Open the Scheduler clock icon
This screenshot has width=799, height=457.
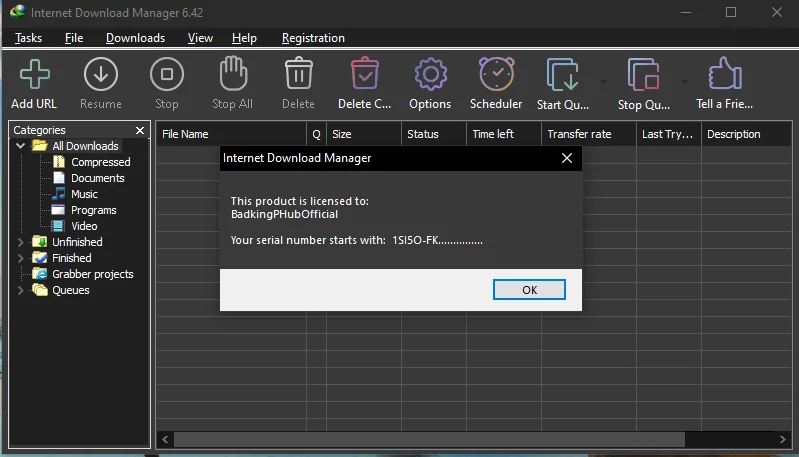click(496, 74)
